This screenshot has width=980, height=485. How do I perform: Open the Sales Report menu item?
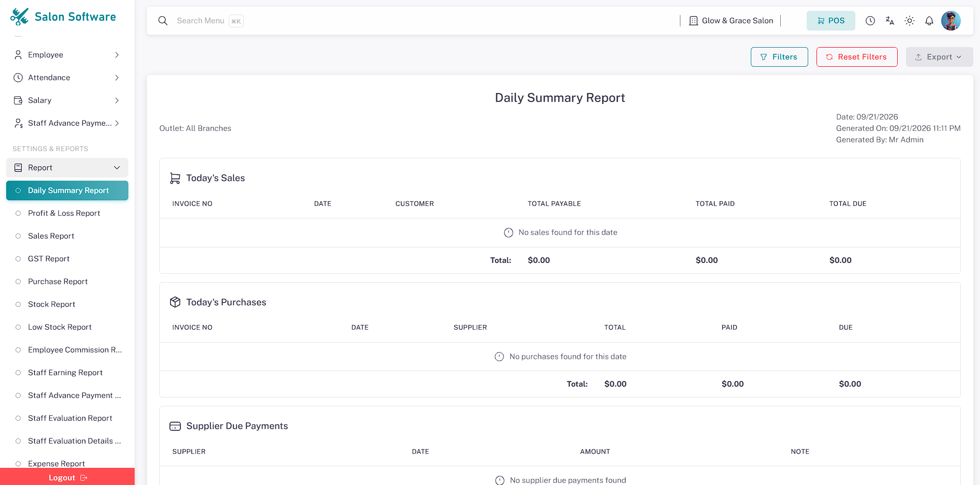67,236
